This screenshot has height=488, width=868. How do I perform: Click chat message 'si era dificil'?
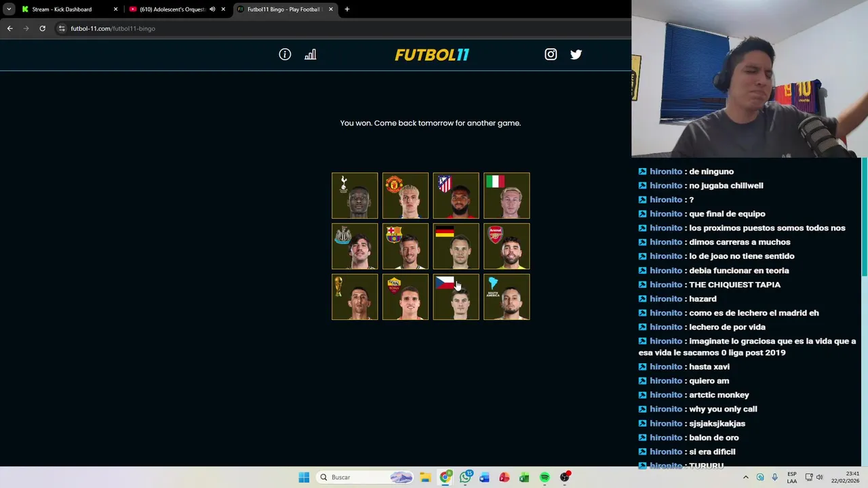coord(712,452)
